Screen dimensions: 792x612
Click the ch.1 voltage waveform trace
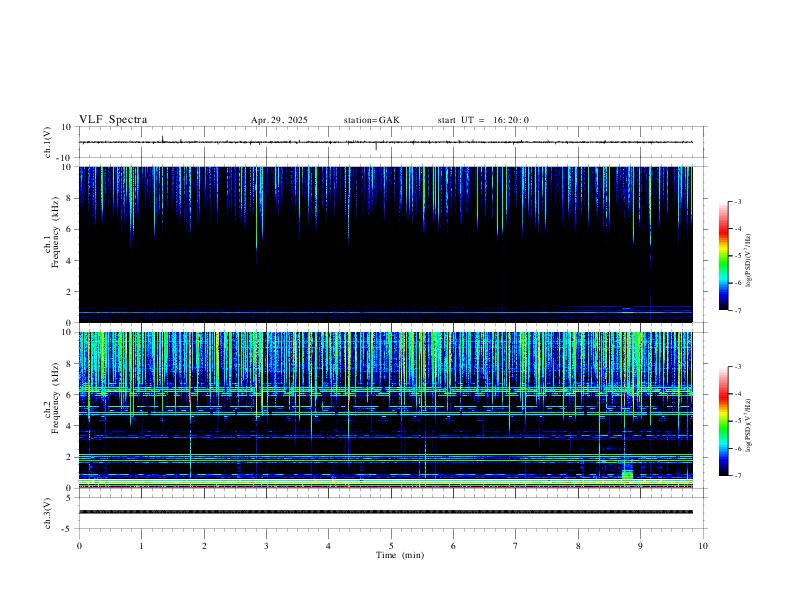(386, 142)
